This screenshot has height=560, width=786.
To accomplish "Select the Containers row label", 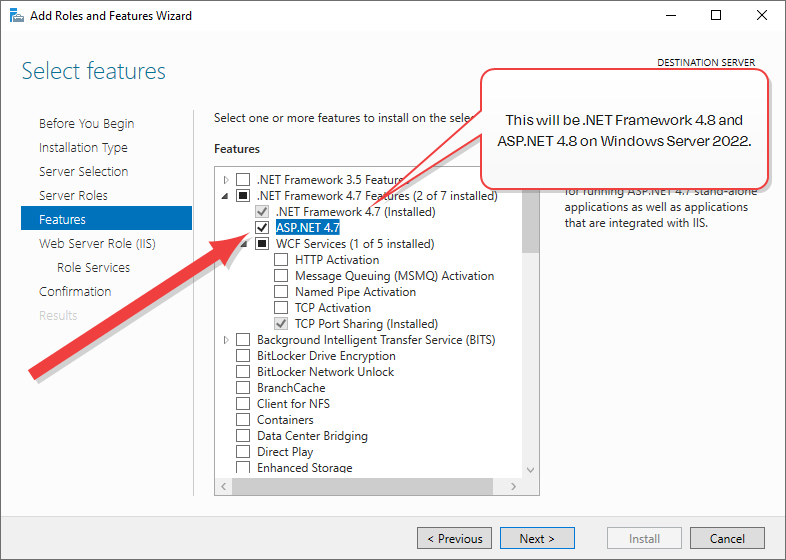I will [285, 420].
